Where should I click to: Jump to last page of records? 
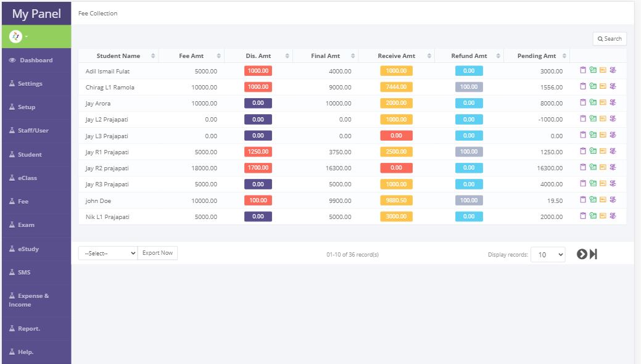coord(593,254)
